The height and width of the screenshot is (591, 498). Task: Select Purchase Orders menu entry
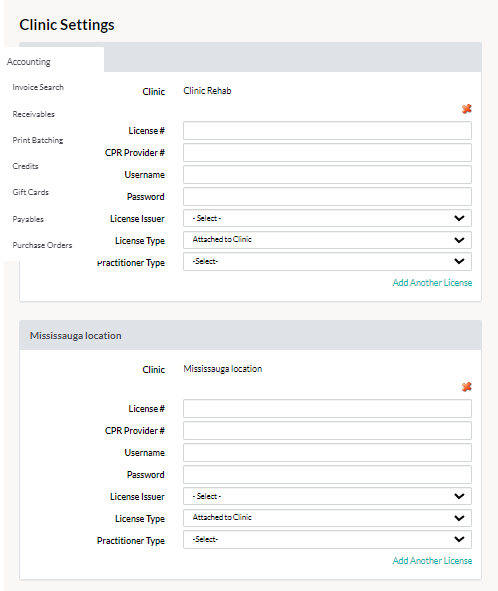tap(42, 245)
